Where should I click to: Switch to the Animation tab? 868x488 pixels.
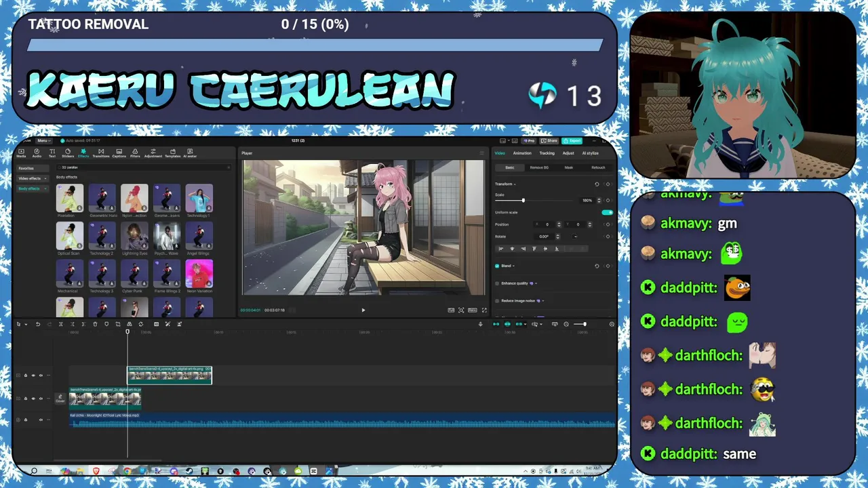point(522,153)
